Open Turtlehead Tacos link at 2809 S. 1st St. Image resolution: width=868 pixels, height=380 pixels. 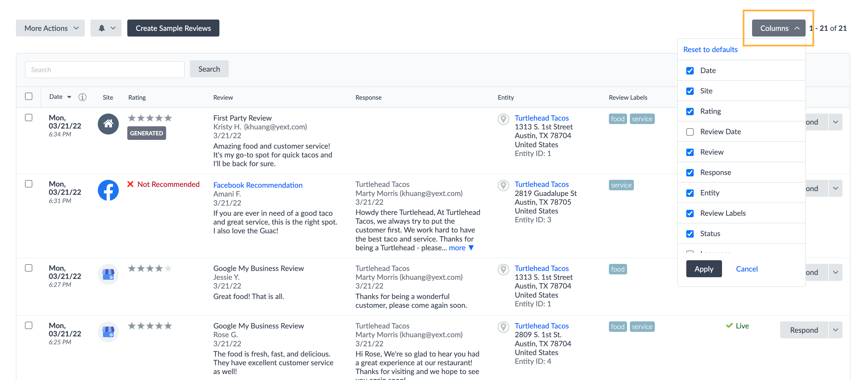coord(541,325)
